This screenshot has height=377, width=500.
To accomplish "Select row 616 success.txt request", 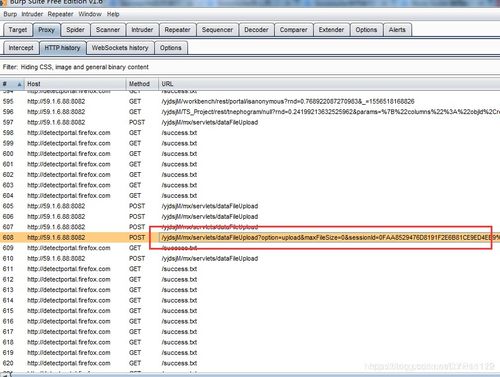I will [250, 321].
